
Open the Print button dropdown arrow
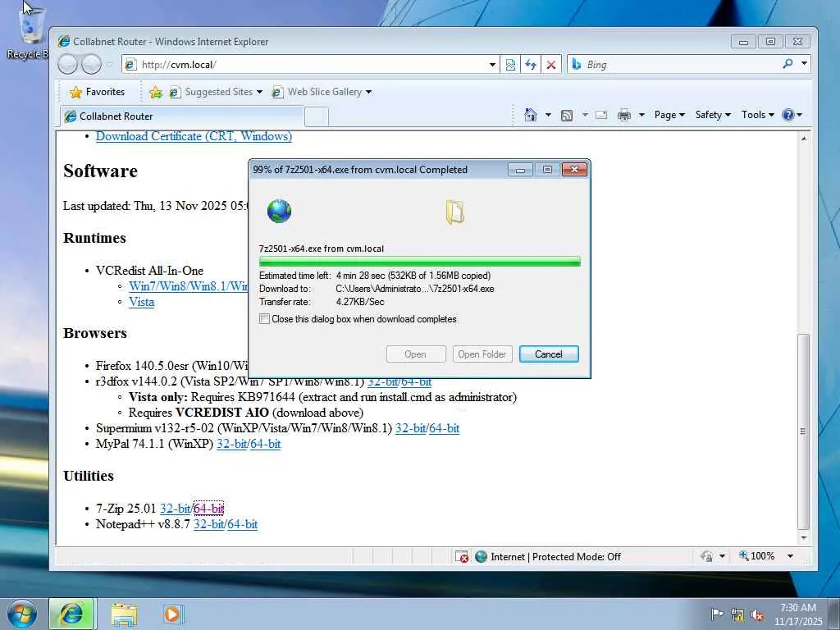(641, 115)
